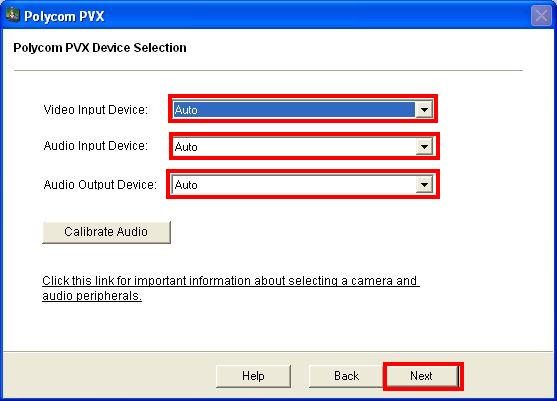Open the Help button
The width and height of the screenshot is (557, 401).
click(253, 376)
